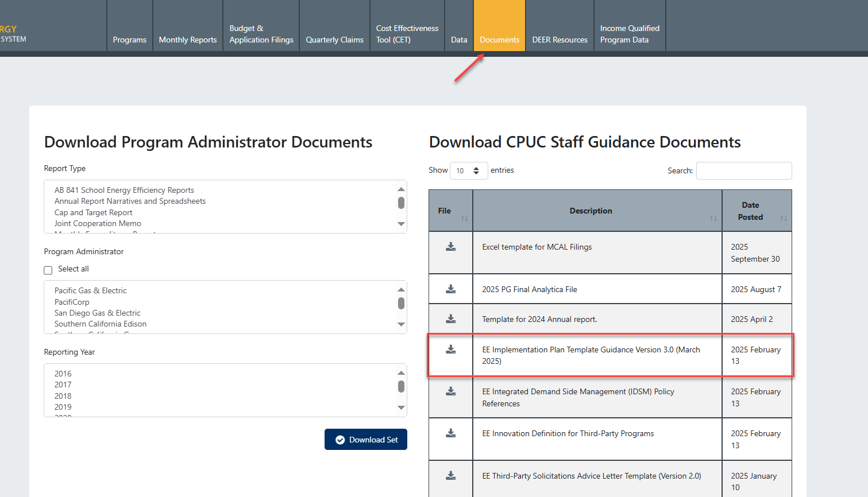Select reporting year 2019
The image size is (868, 497).
[63, 407]
